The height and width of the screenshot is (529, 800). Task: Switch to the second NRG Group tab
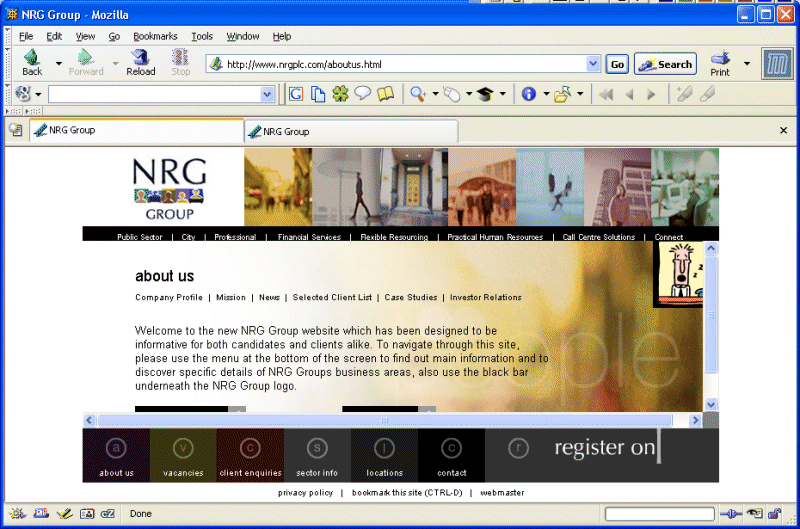[351, 132]
